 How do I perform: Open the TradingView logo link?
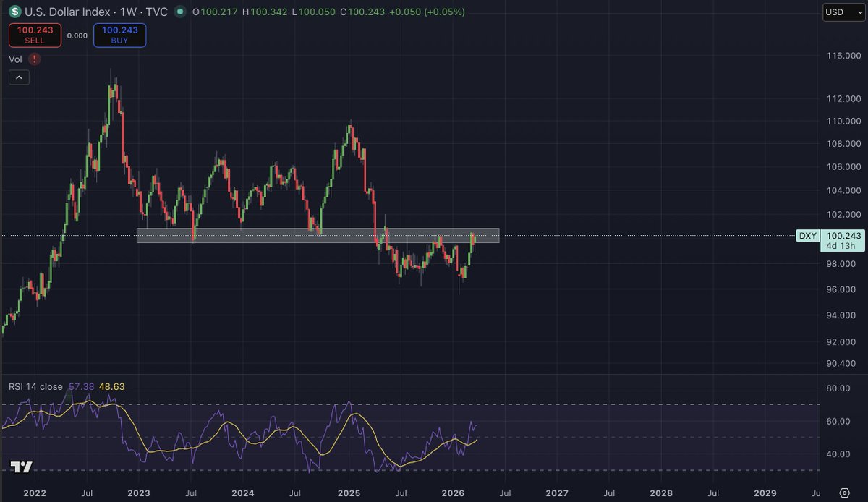pos(22,467)
